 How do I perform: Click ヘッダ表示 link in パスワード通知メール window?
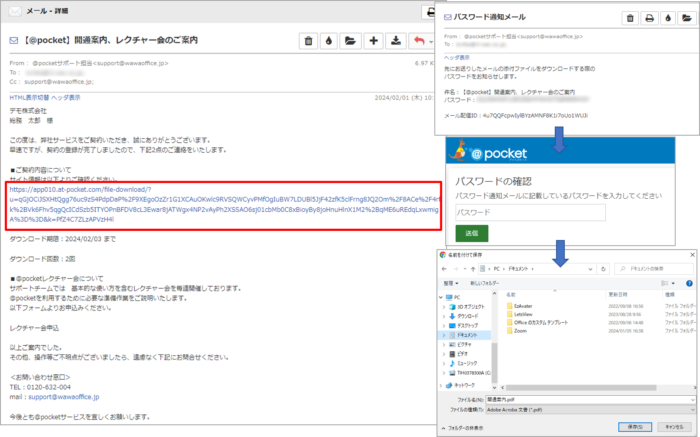tap(457, 58)
